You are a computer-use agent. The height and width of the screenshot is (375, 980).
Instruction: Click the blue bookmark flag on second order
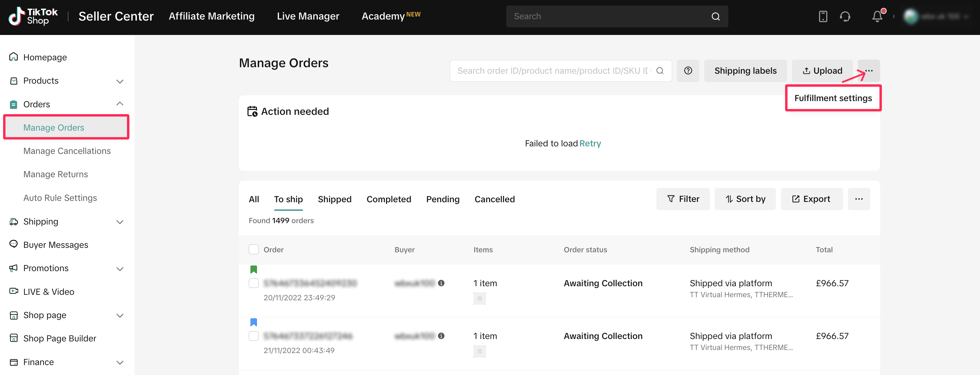coord(254,322)
